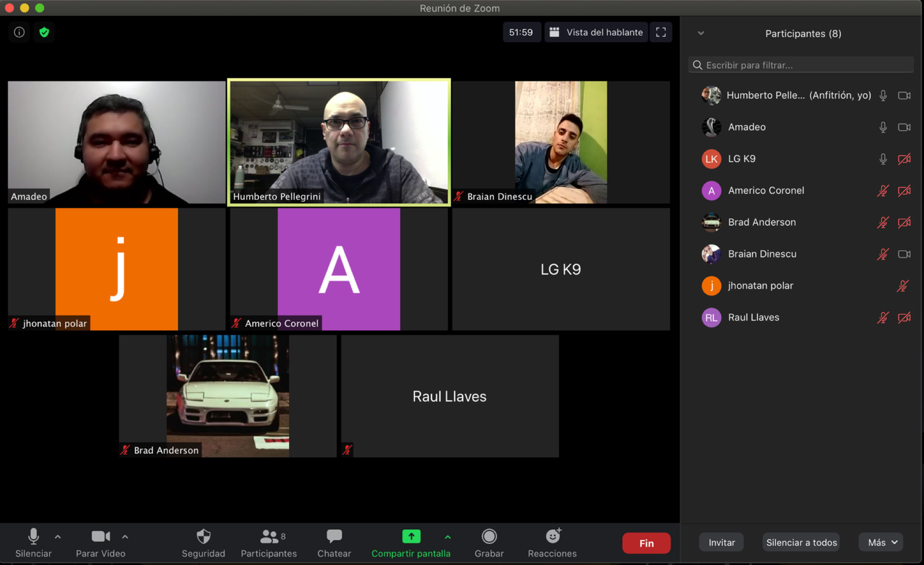Click the green encryption shield icon

[x=44, y=32]
